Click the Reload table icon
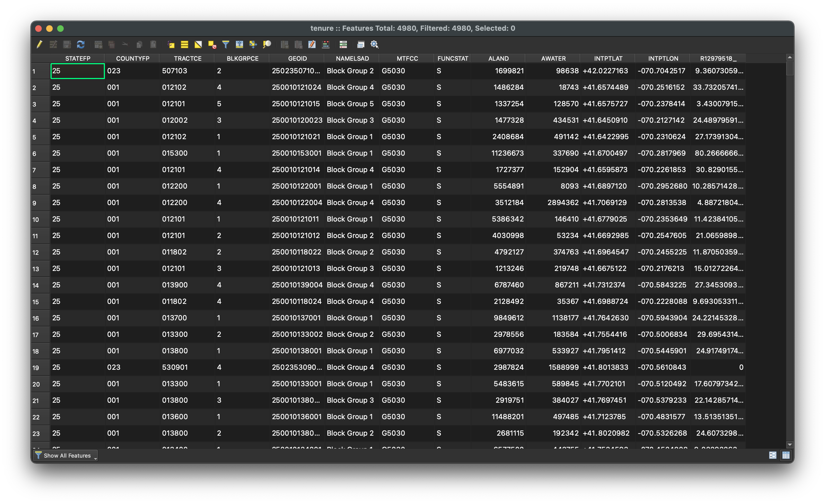Image resolution: width=825 pixels, height=504 pixels. tap(81, 44)
